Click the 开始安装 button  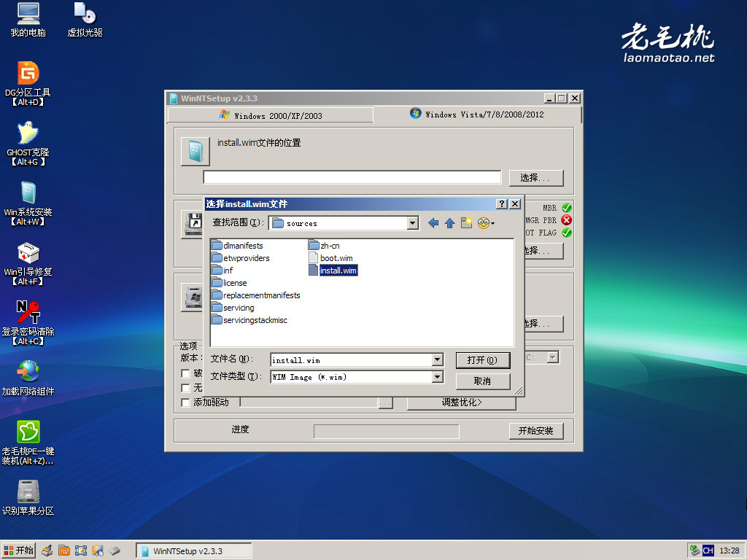click(x=536, y=430)
